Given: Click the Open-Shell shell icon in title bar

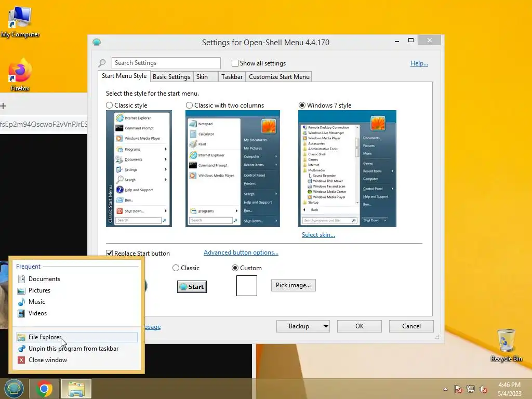Looking at the screenshot, I should (x=97, y=42).
